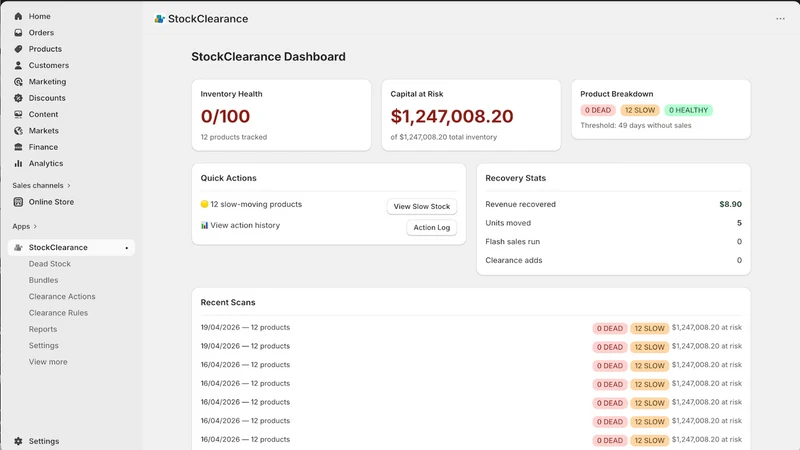
Task: Click the 12 SLOW badge in Product Breakdown
Action: pyautogui.click(x=640, y=110)
